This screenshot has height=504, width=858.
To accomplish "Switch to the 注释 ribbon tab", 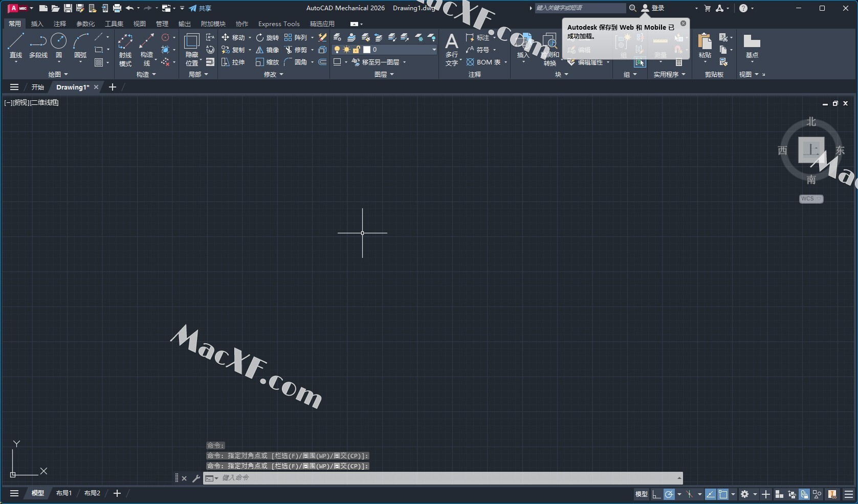I will (60, 24).
